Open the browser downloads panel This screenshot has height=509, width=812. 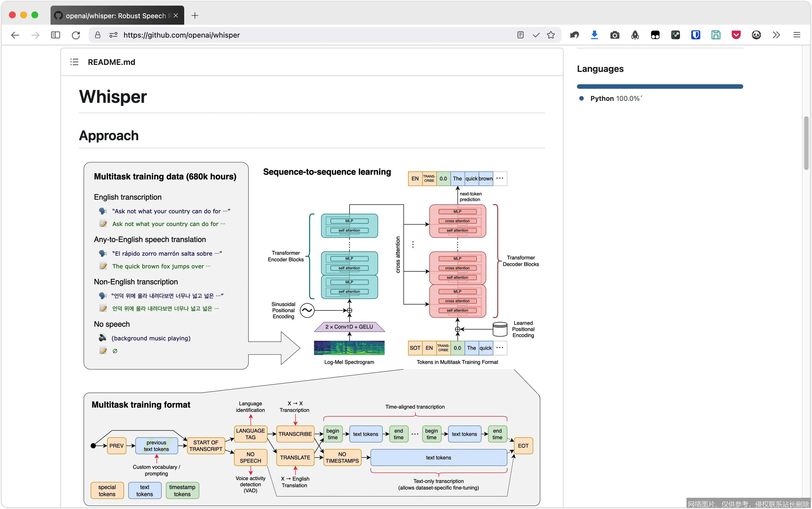coord(595,35)
